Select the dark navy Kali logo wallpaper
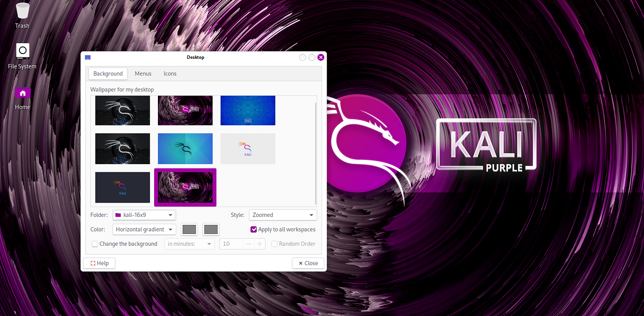 [x=122, y=187]
